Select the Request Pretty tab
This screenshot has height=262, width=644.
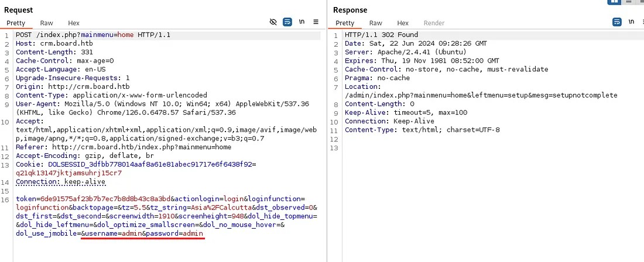tap(16, 23)
